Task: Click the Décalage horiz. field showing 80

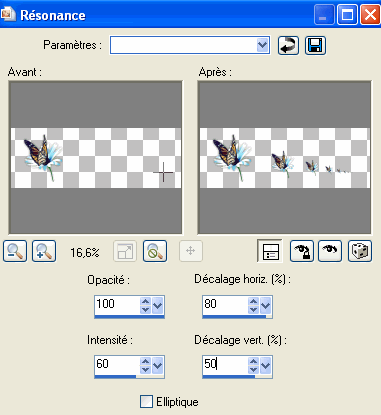Action: pos(225,305)
